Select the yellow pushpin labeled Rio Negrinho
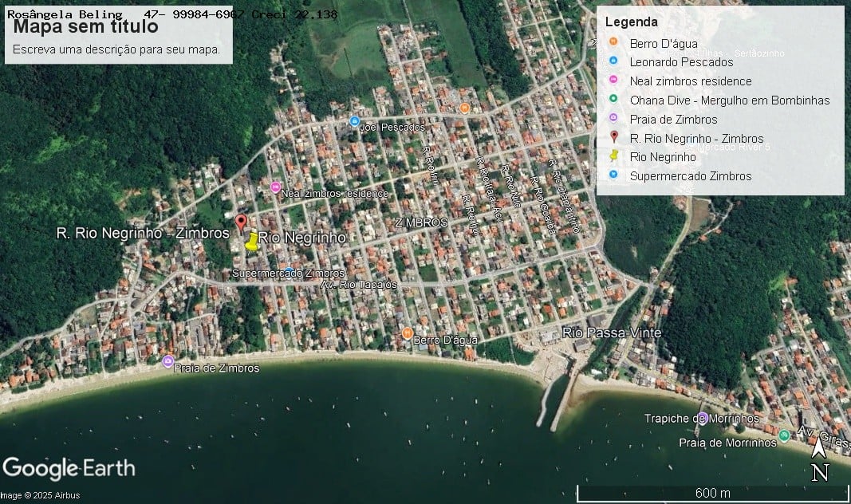The image size is (851, 504). [x=252, y=242]
